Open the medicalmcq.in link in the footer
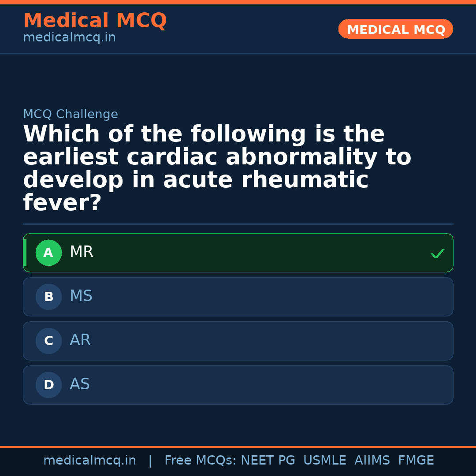476x476 pixels. [x=89, y=460]
